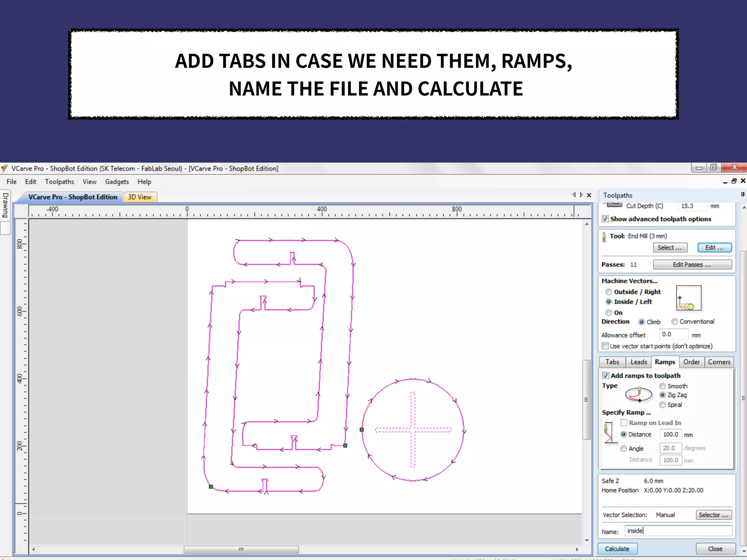Select Outside / Right machine vectors option
747x560 pixels.
point(608,292)
